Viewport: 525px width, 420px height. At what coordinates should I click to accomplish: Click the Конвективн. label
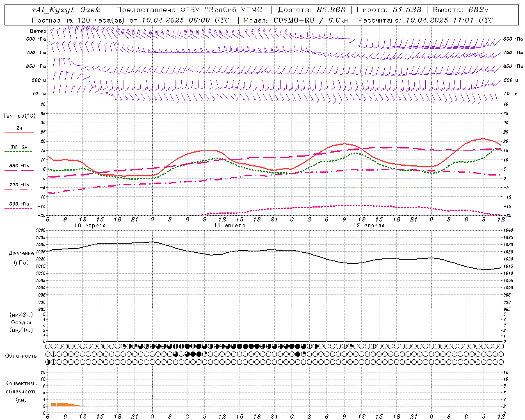pos(21,383)
